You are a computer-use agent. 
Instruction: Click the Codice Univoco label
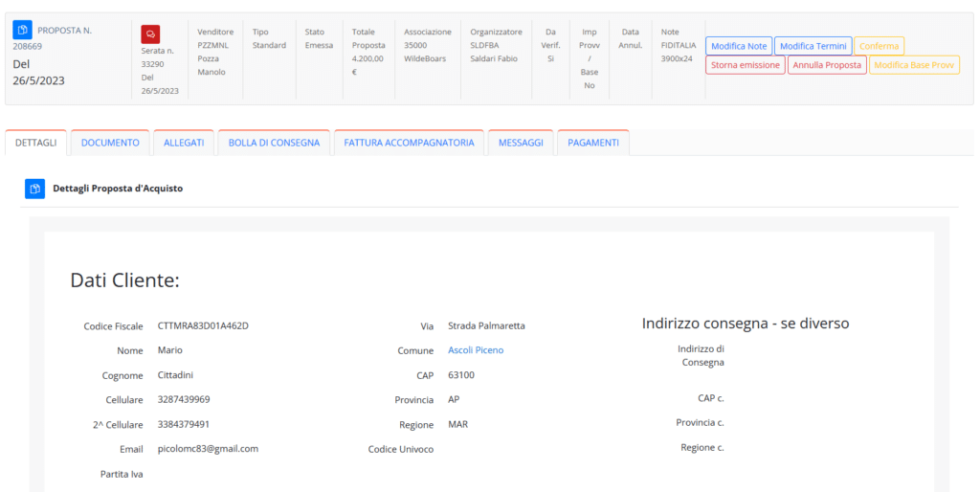pyautogui.click(x=401, y=449)
